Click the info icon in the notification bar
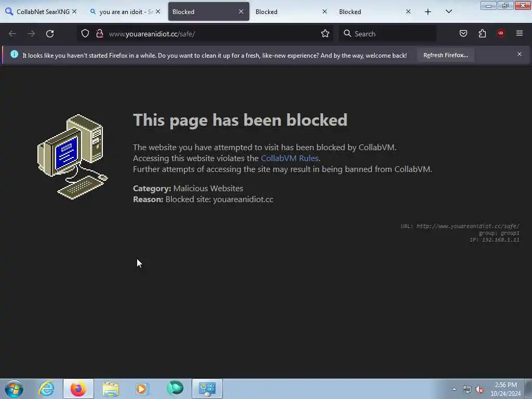Screen dimensions: 532x399 14,54
